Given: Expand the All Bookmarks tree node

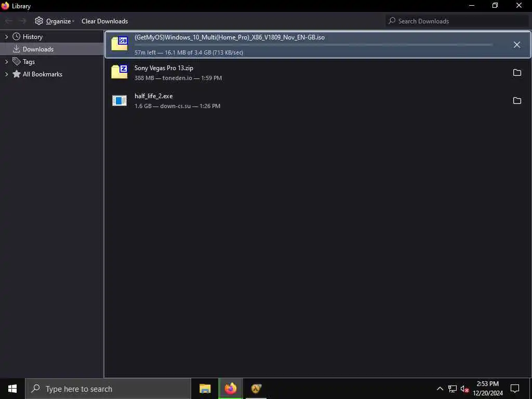Looking at the screenshot, I should point(6,74).
